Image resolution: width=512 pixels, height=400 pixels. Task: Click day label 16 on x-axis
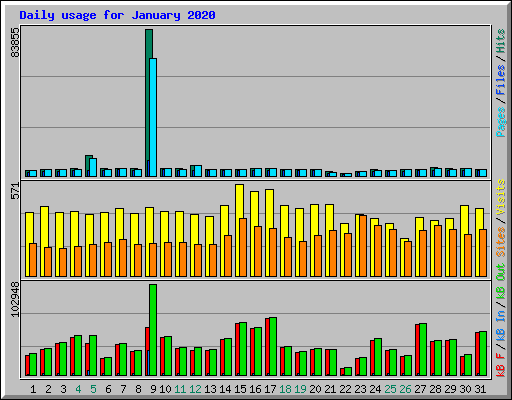(x=255, y=389)
